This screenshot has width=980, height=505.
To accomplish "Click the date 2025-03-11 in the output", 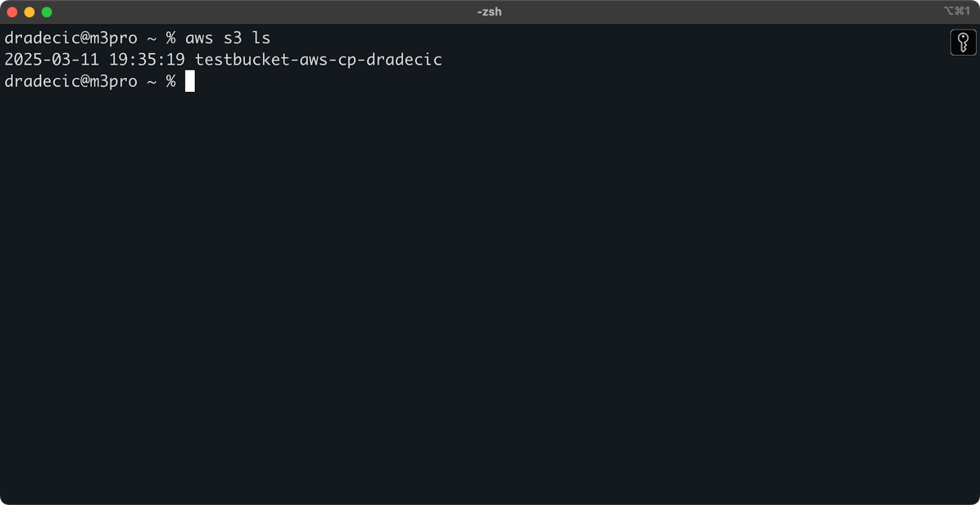I will pos(51,59).
